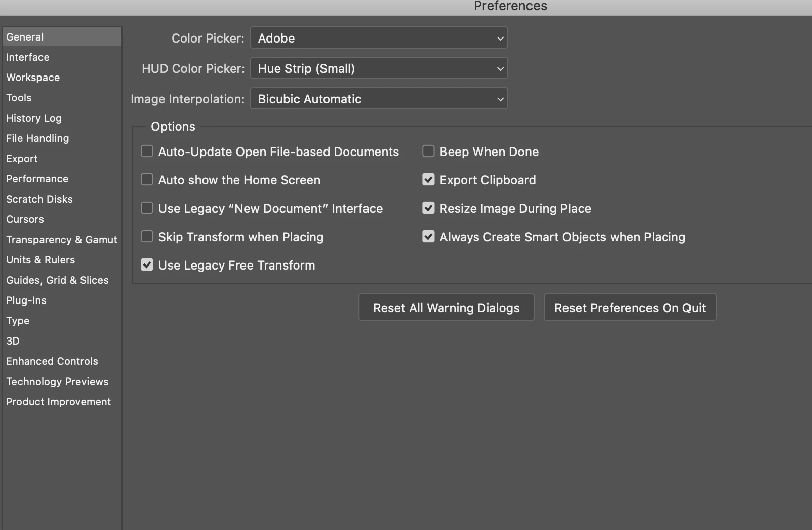This screenshot has width=812, height=530.
Task: Open the Performance preferences category
Action: point(37,179)
